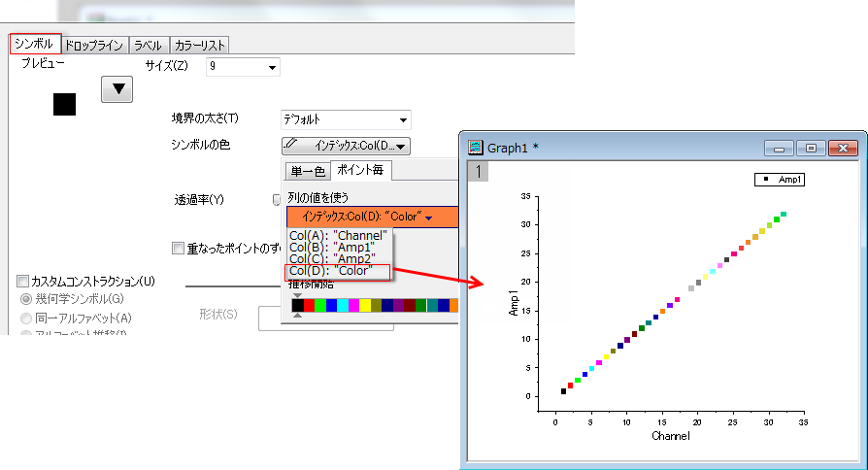Image resolution: width=868 pixels, height=470 pixels.
Task: Pick the yellow swatch in the color strip
Action: pos(365,305)
